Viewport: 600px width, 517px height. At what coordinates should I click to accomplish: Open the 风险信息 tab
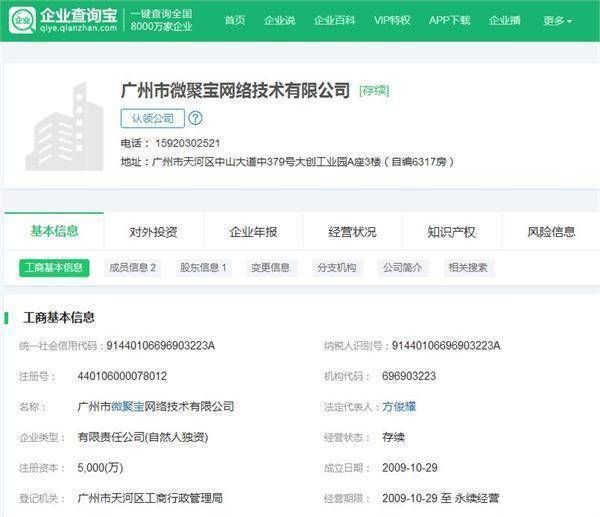click(x=551, y=232)
